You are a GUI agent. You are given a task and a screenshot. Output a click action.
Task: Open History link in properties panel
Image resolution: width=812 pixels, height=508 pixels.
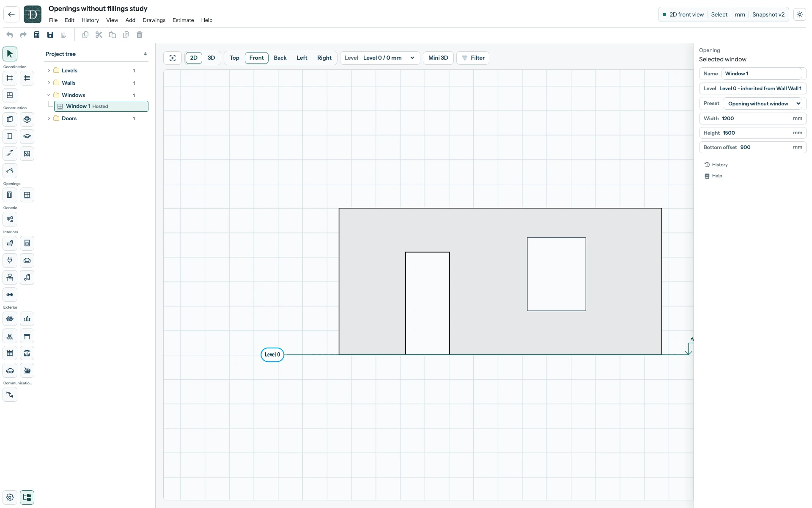pos(716,165)
